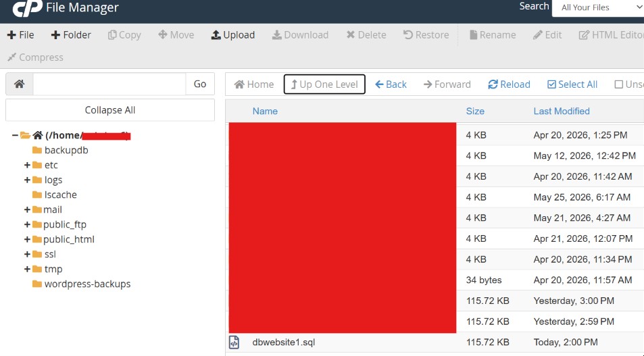Image resolution: width=644 pixels, height=356 pixels.
Task: Expand the public_html folder node
Action: pos(27,239)
